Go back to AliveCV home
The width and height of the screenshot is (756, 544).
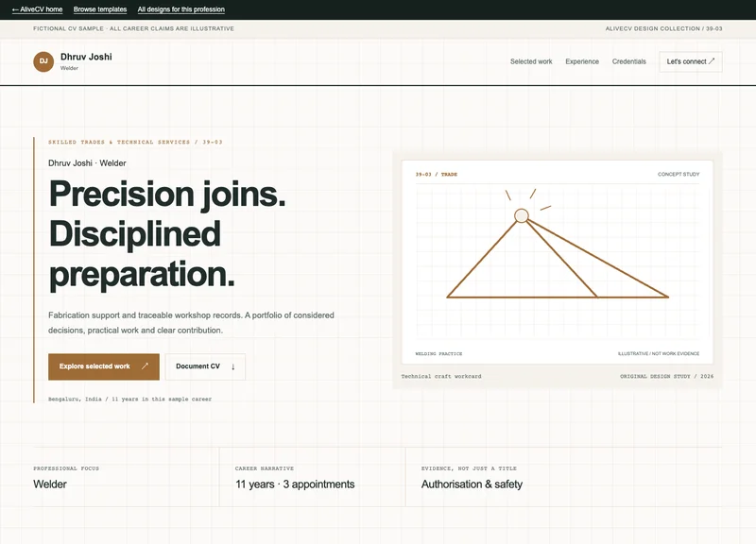tap(37, 9)
